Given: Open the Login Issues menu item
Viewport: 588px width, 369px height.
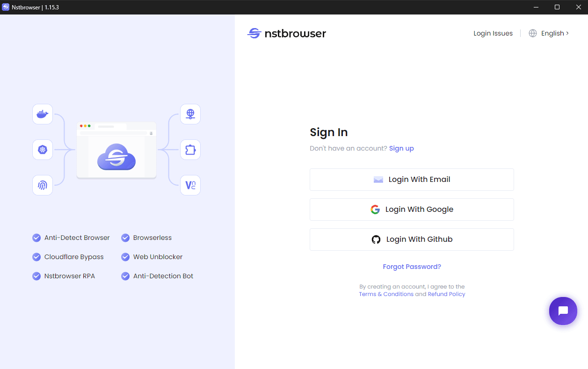Looking at the screenshot, I should click(493, 33).
